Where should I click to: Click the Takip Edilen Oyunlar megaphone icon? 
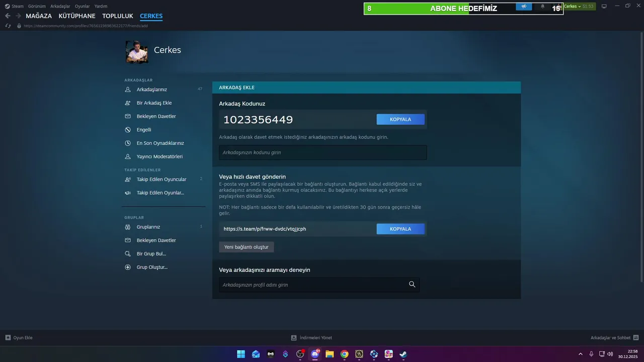coord(128,193)
